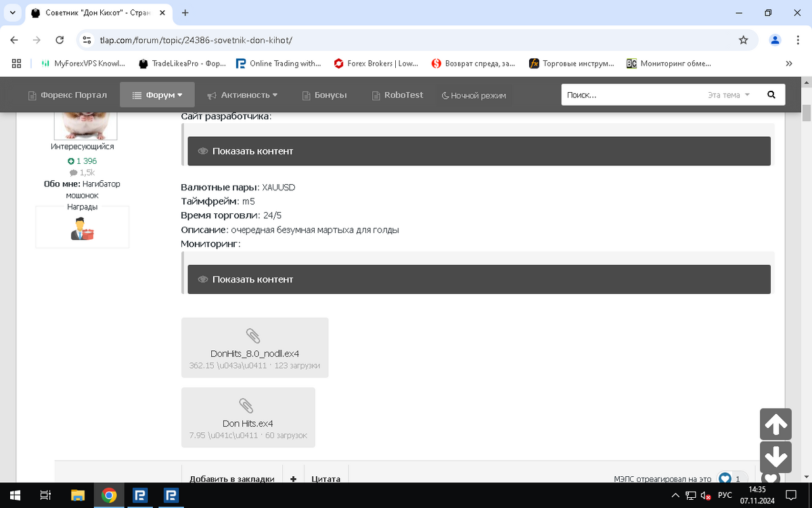Open Task View on the taskbar
Image resolution: width=812 pixels, height=508 pixels.
(x=46, y=495)
